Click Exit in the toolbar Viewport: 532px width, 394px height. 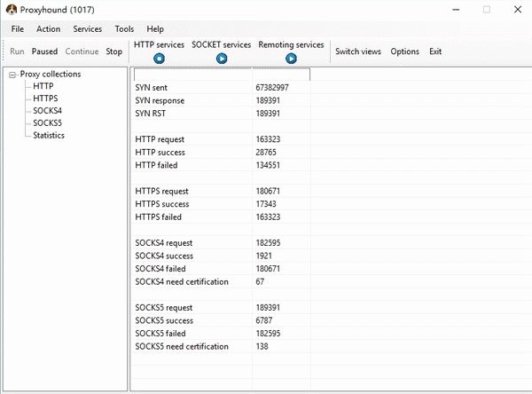(x=435, y=51)
